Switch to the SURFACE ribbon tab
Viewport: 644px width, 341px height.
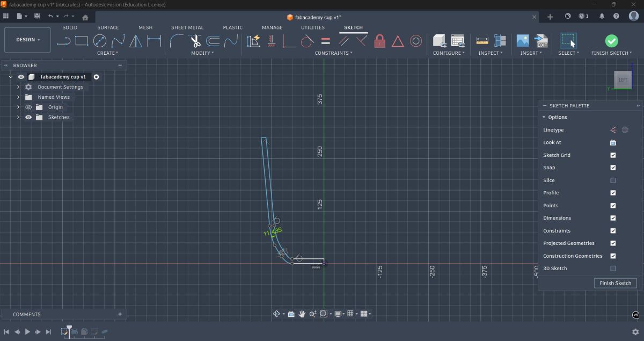click(x=108, y=27)
